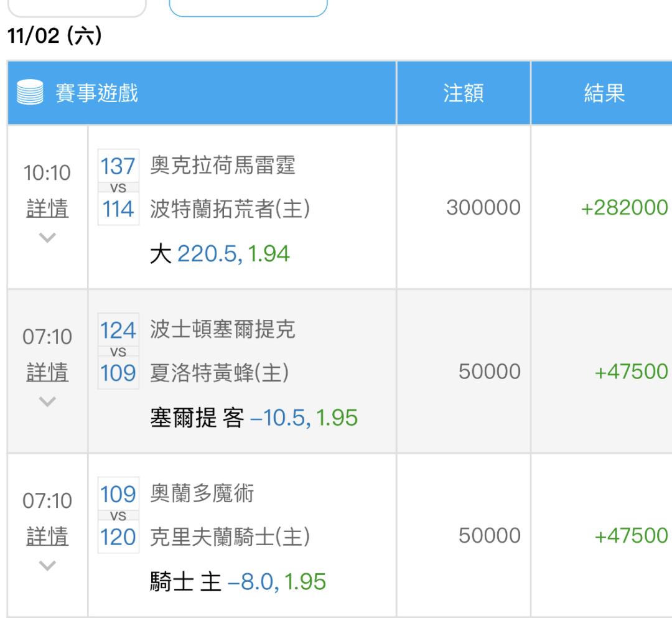This screenshot has height=618, width=672.
Task: Expand chevron for Magic vs Cavaliers row
Action: click(47, 566)
